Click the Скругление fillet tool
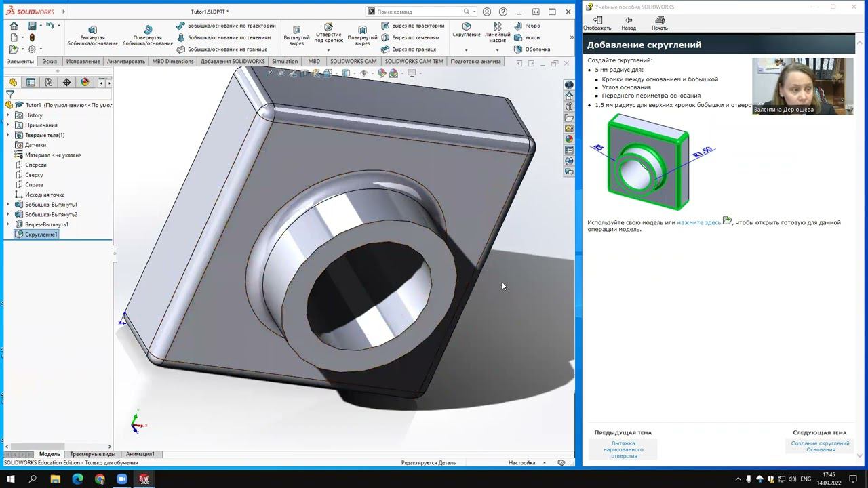The width and height of the screenshot is (868, 488). (467, 30)
